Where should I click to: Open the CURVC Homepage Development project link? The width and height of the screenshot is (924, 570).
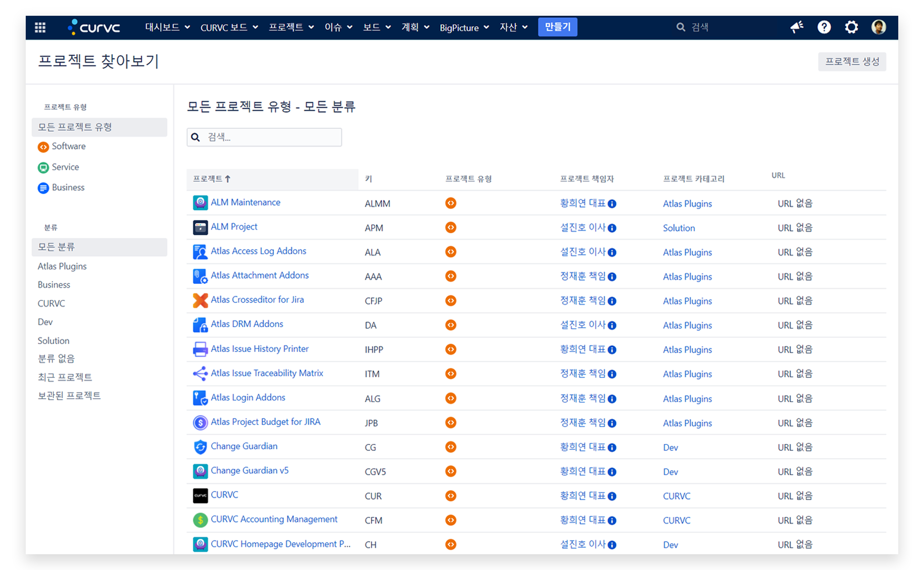[x=281, y=544]
